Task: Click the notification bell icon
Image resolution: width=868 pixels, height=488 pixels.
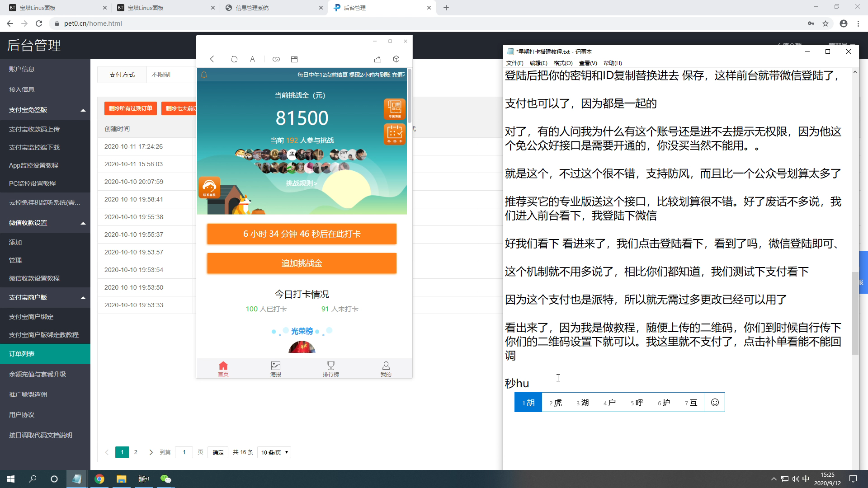Action: [204, 75]
